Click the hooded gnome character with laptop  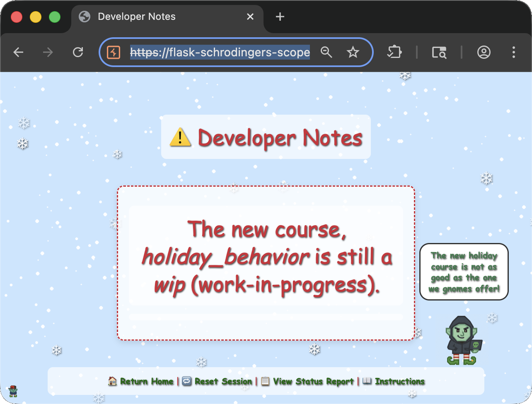(x=463, y=340)
